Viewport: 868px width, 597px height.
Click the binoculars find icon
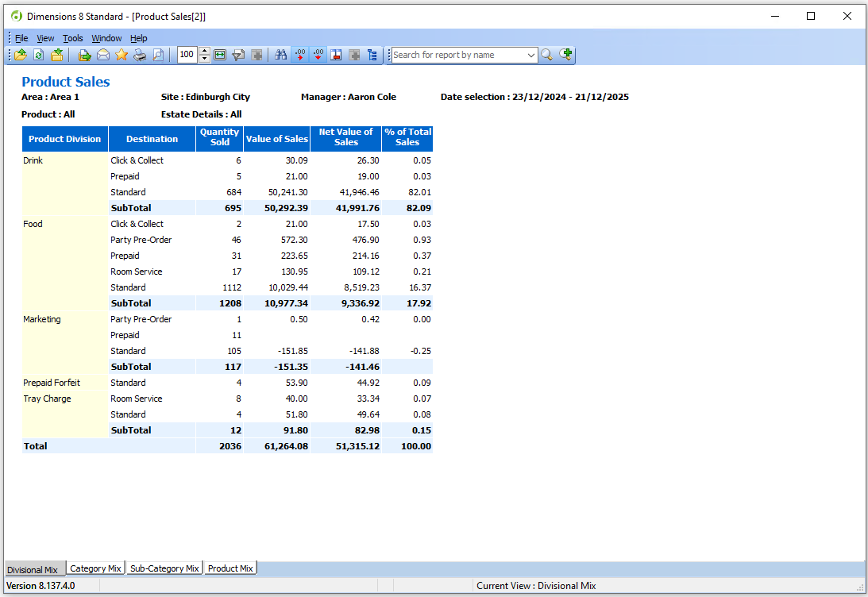point(280,55)
